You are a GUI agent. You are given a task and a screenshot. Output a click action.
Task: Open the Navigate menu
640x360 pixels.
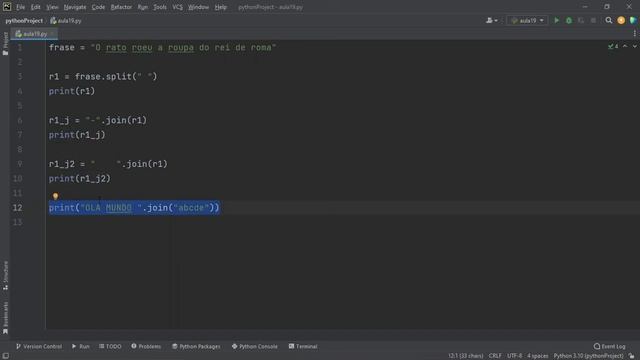click(x=75, y=7)
